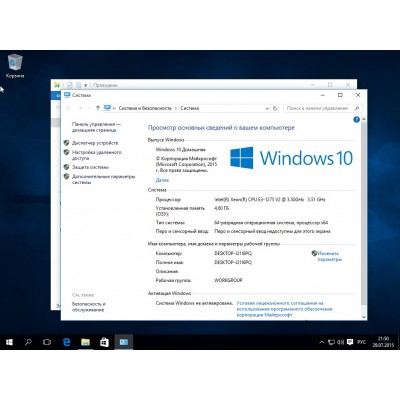Open 'Панель управления — домашняя страница'

pos(96,127)
